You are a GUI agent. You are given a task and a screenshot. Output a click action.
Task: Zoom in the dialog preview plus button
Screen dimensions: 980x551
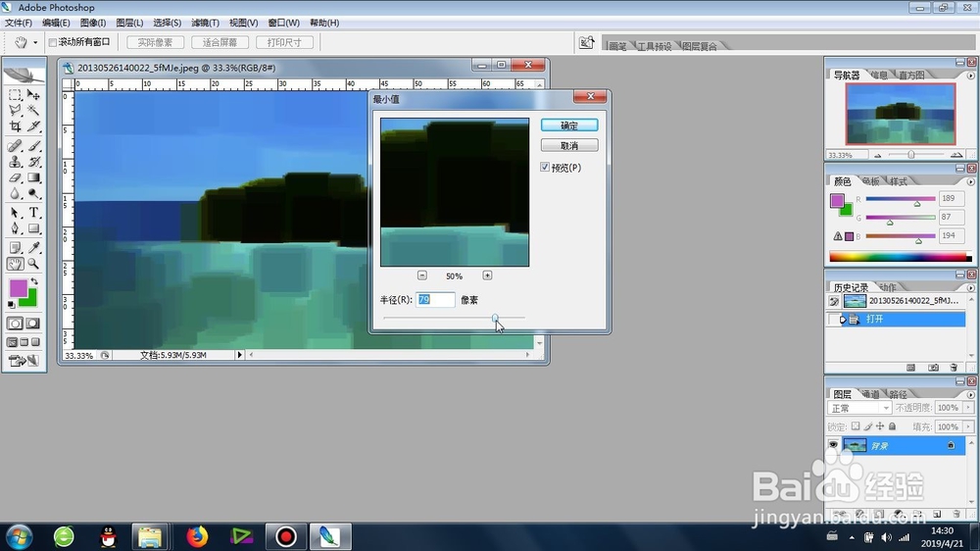point(487,275)
